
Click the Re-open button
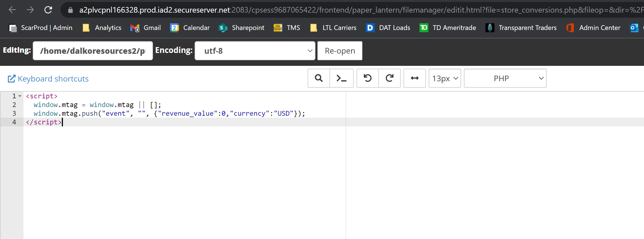[x=340, y=51]
